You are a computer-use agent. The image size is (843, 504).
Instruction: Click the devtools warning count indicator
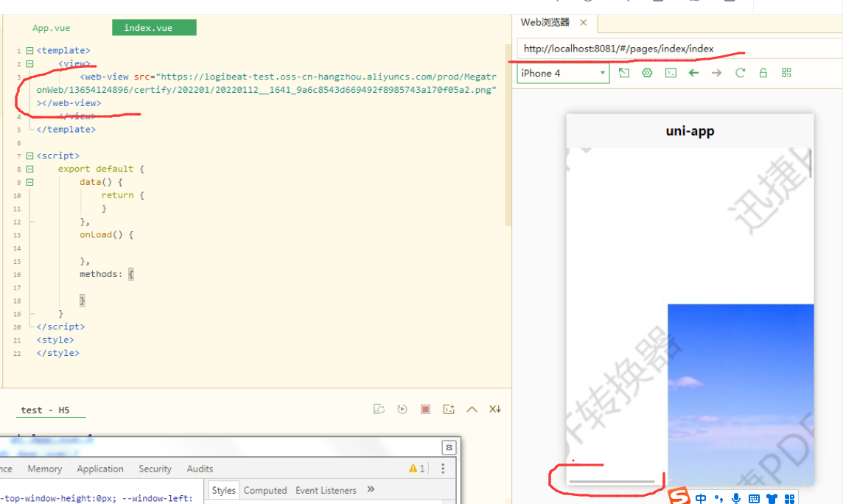(417, 469)
